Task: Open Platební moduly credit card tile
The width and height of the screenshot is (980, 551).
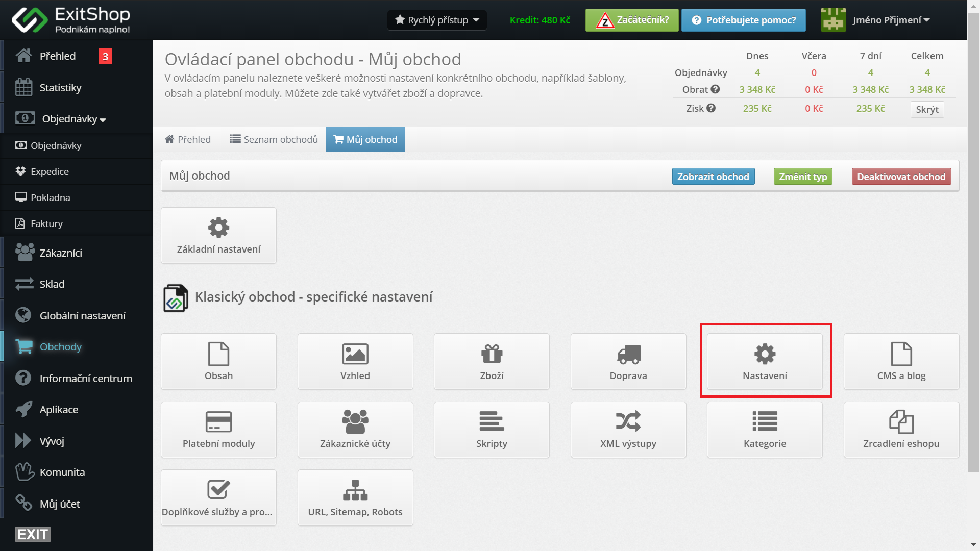Action: point(218,430)
